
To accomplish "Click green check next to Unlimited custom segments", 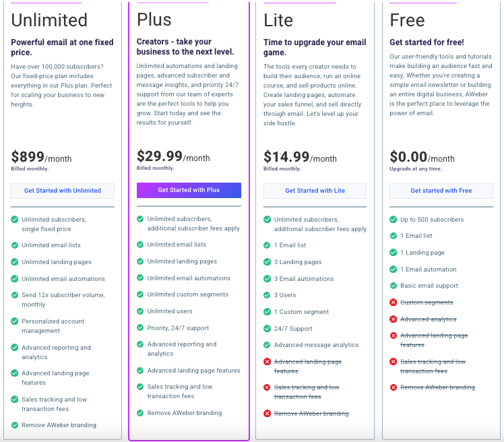I will pyautogui.click(x=140, y=294).
